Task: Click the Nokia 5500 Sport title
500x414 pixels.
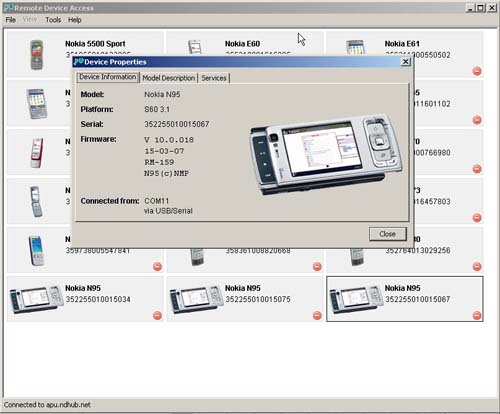Action: pos(95,44)
